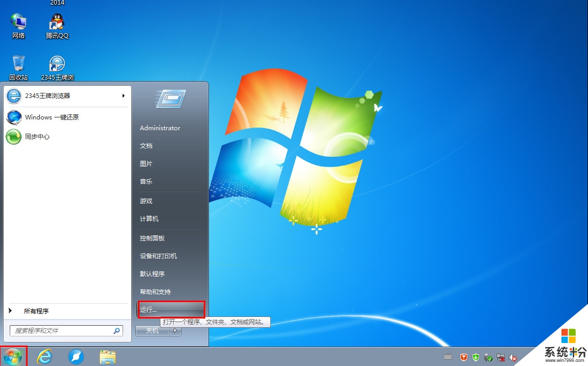The image size is (588, 366).
Task: Click the muted volume speaker tray icon
Action: pyautogui.click(x=513, y=357)
